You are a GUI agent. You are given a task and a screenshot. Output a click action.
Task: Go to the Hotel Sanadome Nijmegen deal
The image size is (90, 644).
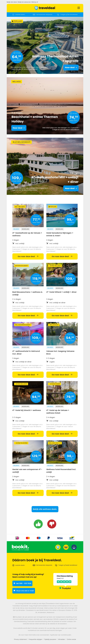62,256
